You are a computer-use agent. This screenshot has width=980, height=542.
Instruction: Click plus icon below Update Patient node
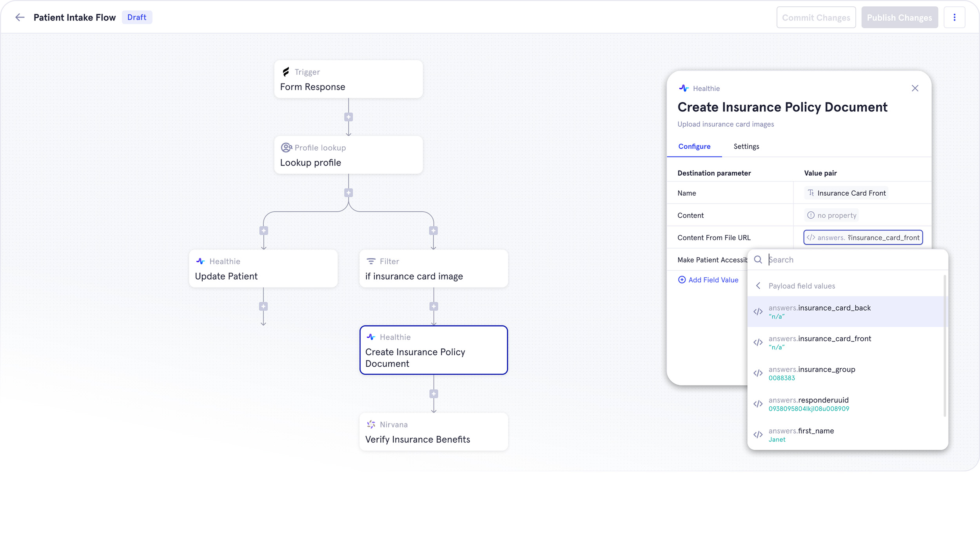click(x=263, y=306)
